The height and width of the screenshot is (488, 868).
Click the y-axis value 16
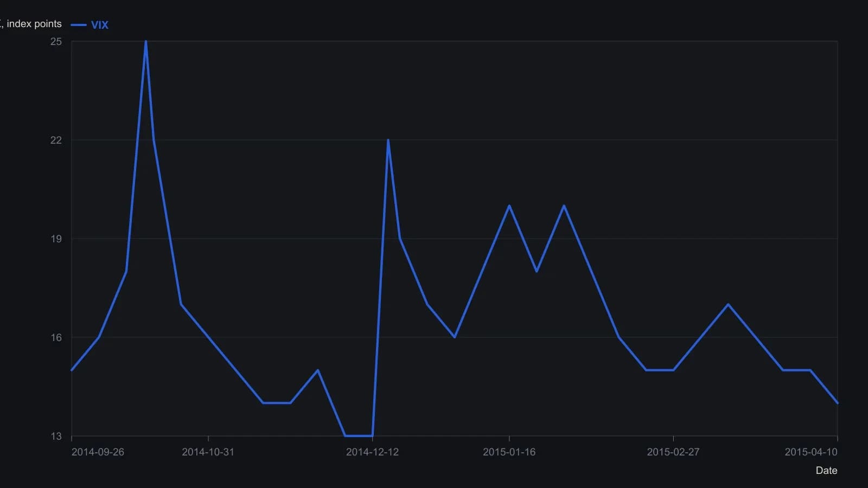click(56, 338)
